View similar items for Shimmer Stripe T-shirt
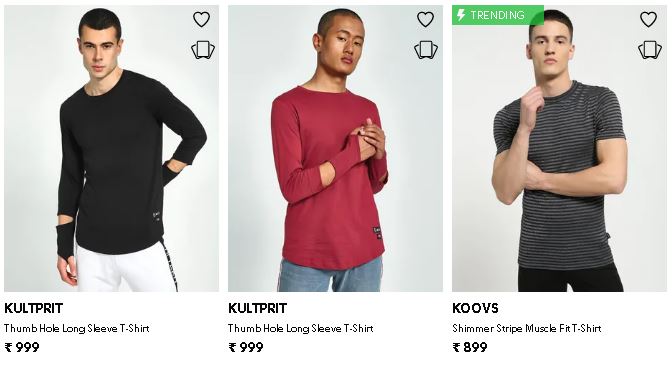 tap(650, 50)
